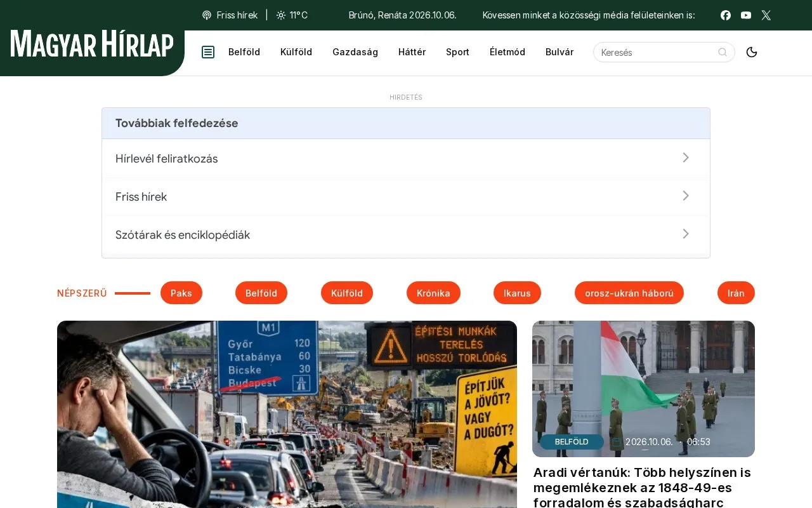Open the Friss hírek top bar link
Image resolution: width=812 pixels, height=508 pixels.
click(237, 15)
